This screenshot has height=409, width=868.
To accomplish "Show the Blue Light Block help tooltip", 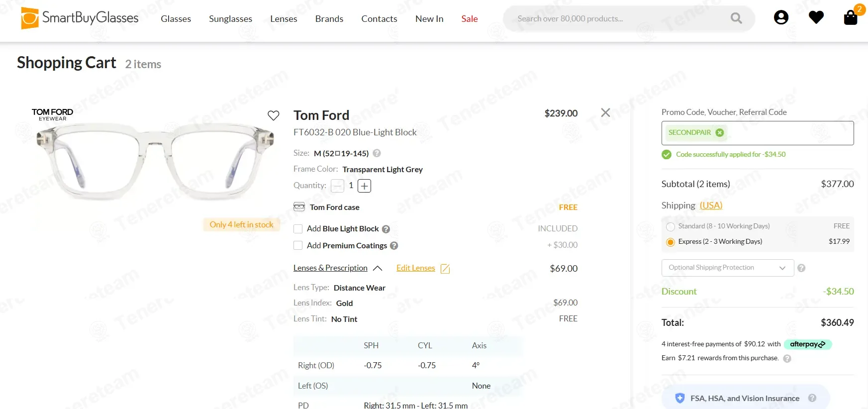I will (x=386, y=229).
